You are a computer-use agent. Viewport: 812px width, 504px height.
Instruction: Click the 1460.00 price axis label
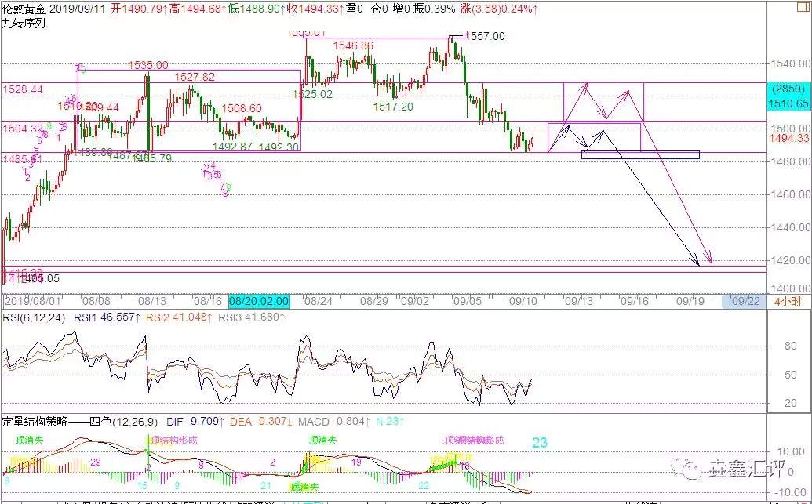[790, 194]
